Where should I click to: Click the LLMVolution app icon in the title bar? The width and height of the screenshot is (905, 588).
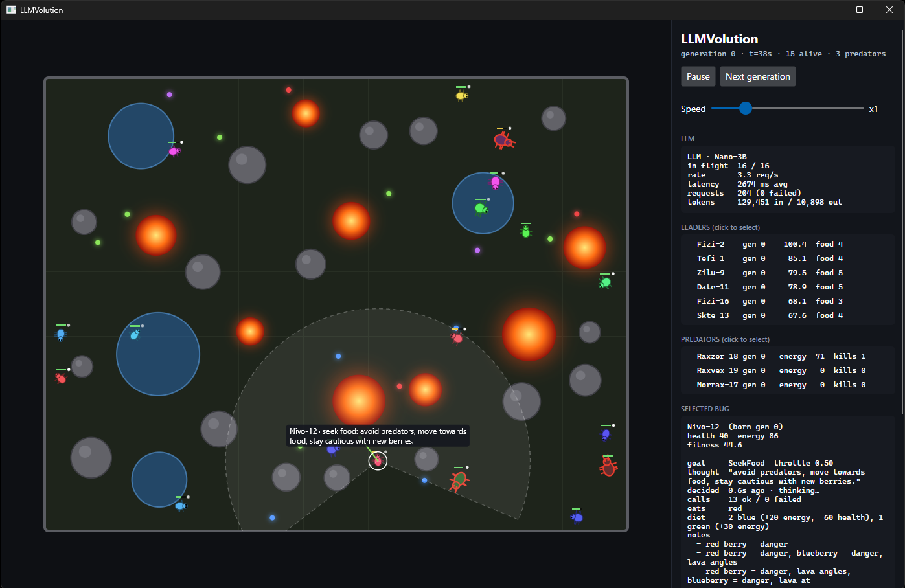[11, 10]
